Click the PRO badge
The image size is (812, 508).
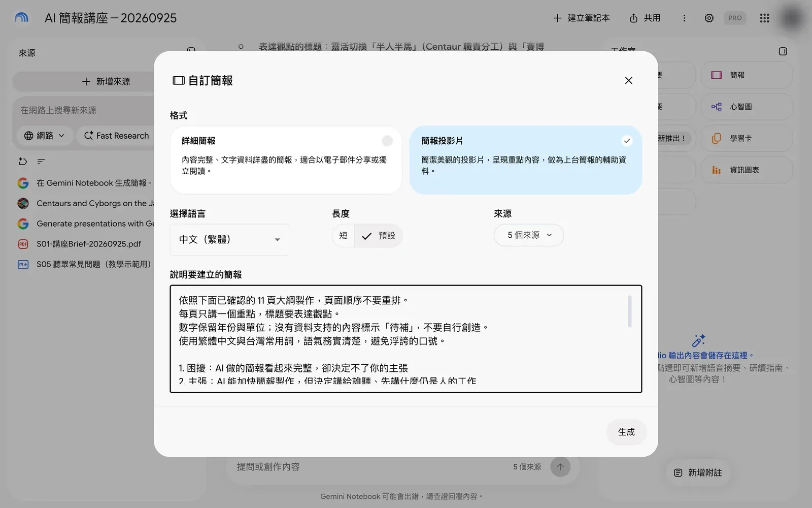coord(735,18)
